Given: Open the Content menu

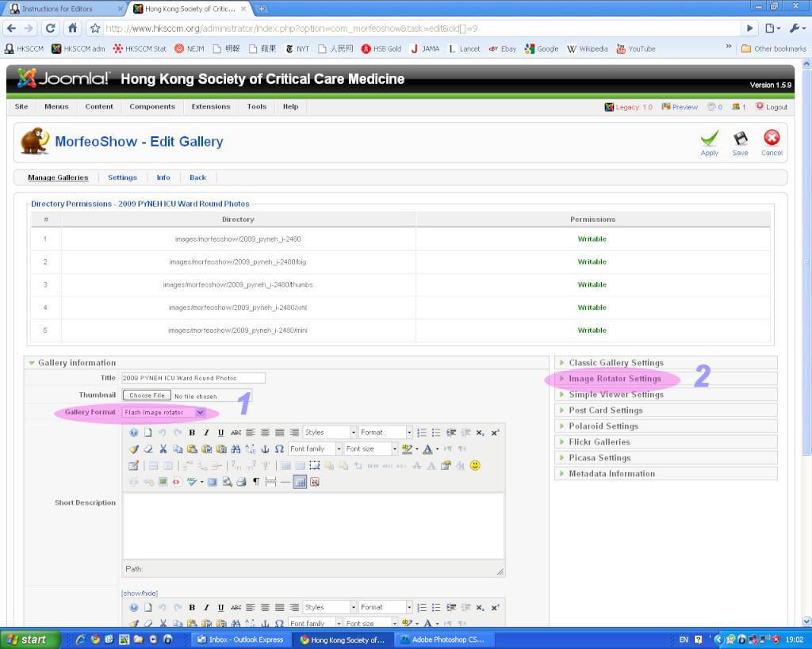Looking at the screenshot, I should [x=99, y=107].
